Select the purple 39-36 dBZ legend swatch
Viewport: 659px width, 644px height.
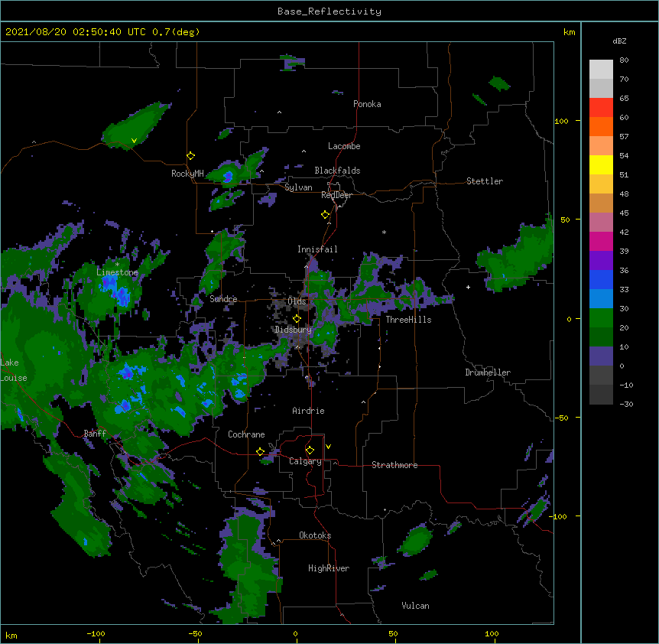[x=601, y=260]
